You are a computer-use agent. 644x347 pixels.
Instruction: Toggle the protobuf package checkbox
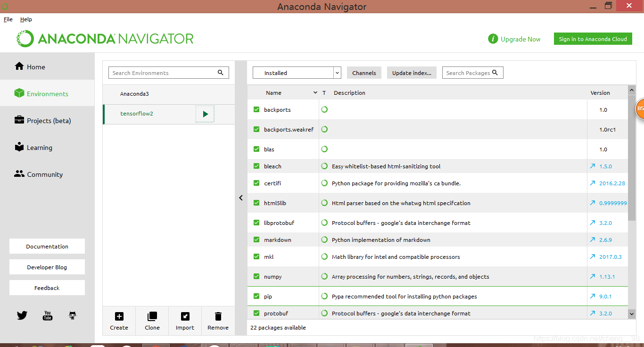[x=256, y=313]
